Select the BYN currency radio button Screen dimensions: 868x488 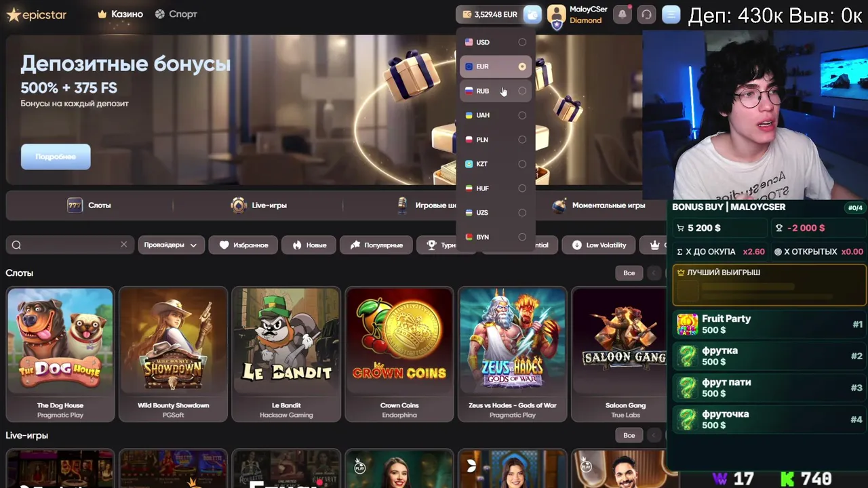(522, 237)
